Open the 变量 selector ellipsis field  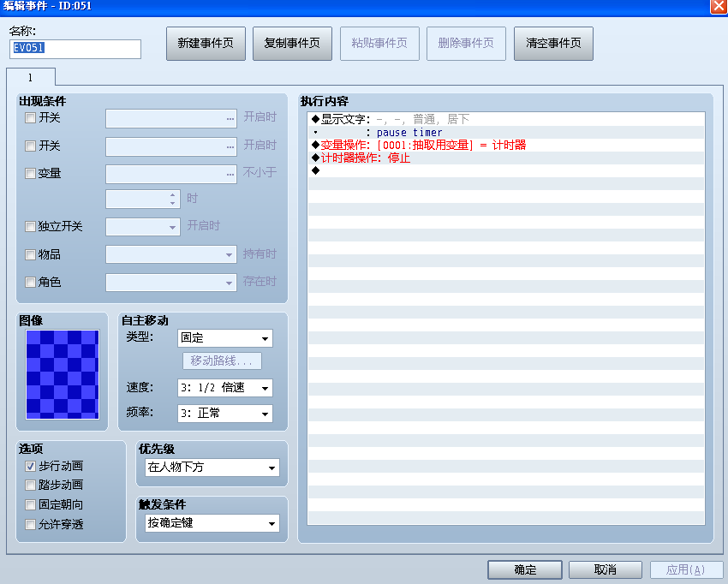coord(171,174)
